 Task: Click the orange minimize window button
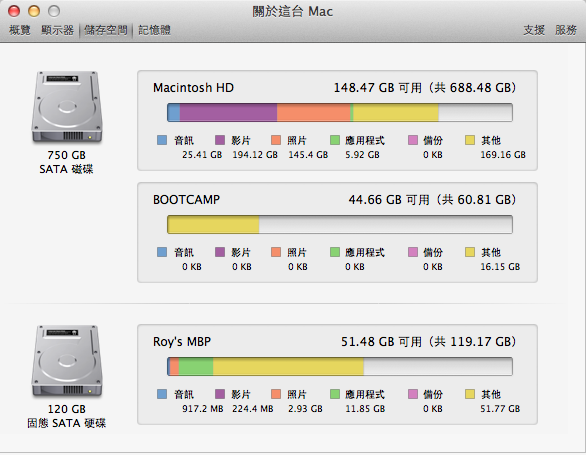pos(34,11)
